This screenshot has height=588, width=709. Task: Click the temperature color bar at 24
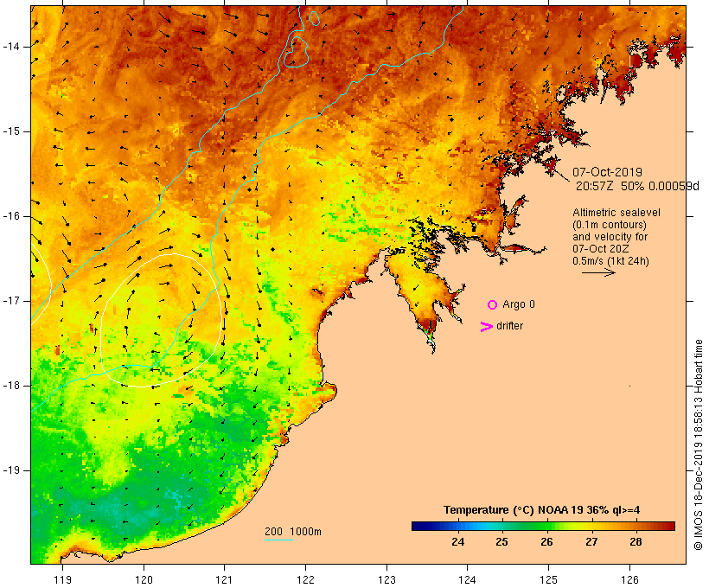pos(458,526)
